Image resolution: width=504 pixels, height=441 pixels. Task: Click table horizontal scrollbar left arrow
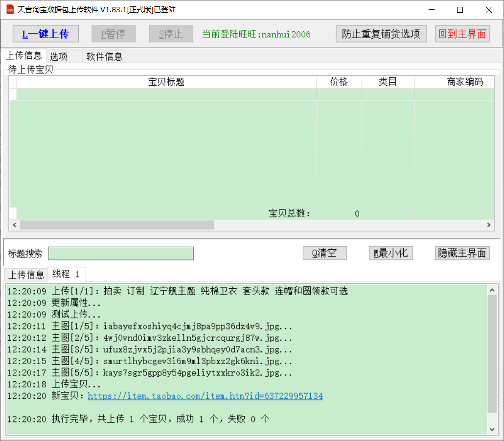click(14, 225)
